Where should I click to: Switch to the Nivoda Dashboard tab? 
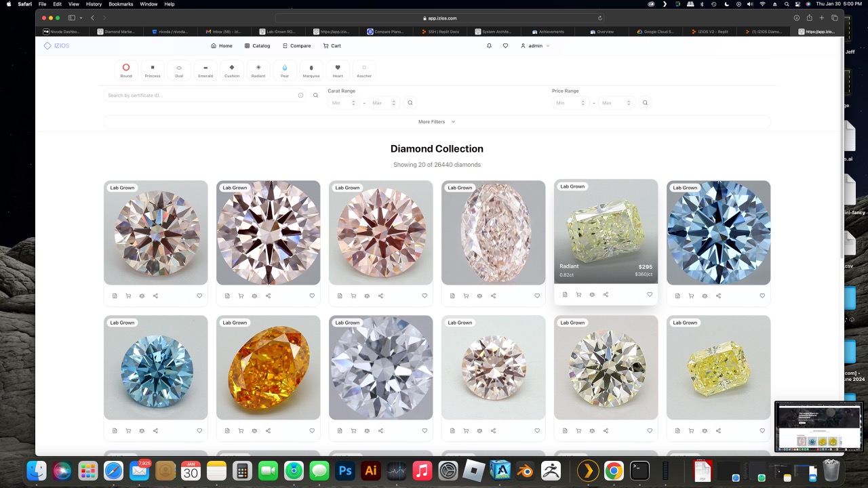(62, 31)
